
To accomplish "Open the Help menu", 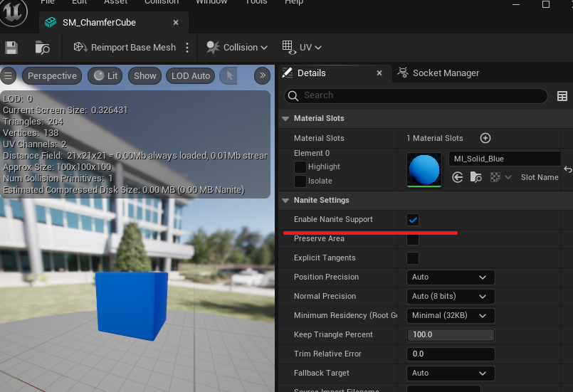I will click(x=294, y=2).
